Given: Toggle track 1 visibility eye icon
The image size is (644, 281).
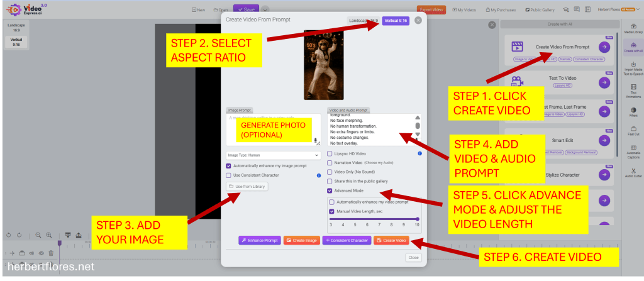Looking at the screenshot, I should click(42, 253).
